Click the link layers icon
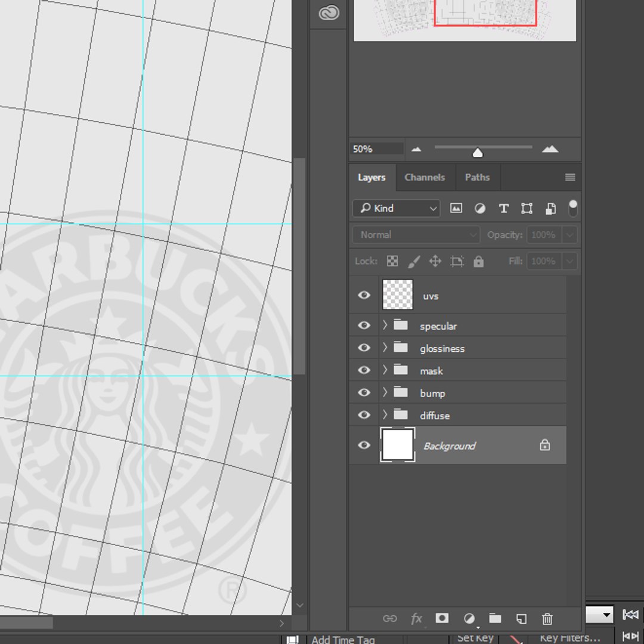 [390, 618]
